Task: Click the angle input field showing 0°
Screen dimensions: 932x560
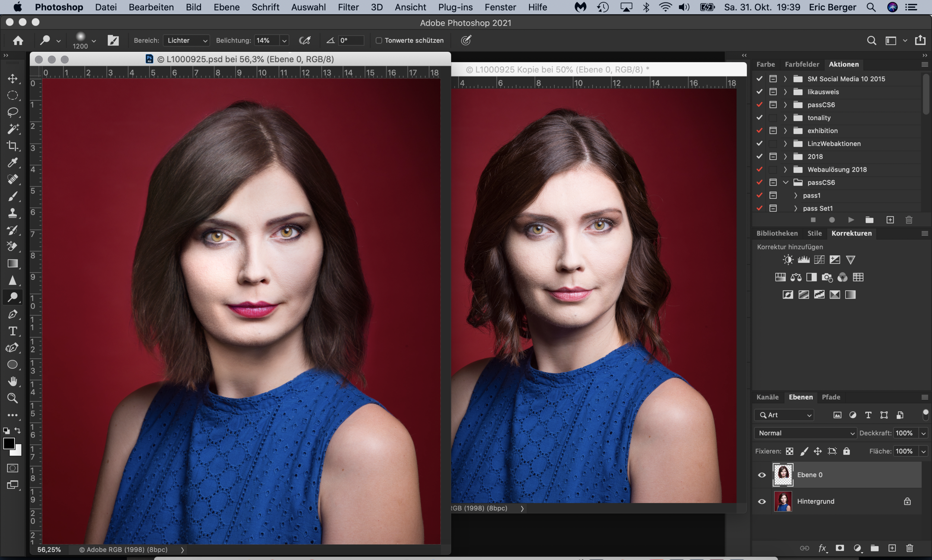Action: (x=350, y=40)
